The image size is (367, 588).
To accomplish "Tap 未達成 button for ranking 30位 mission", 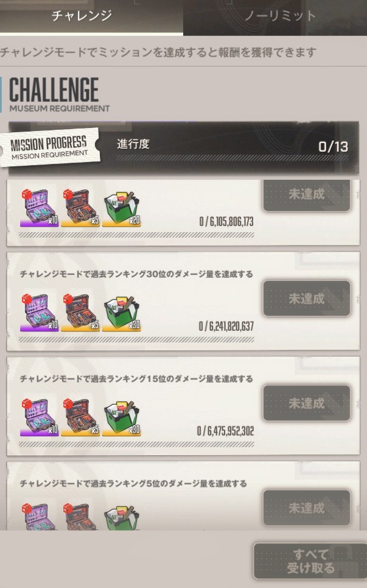I will 306,299.
